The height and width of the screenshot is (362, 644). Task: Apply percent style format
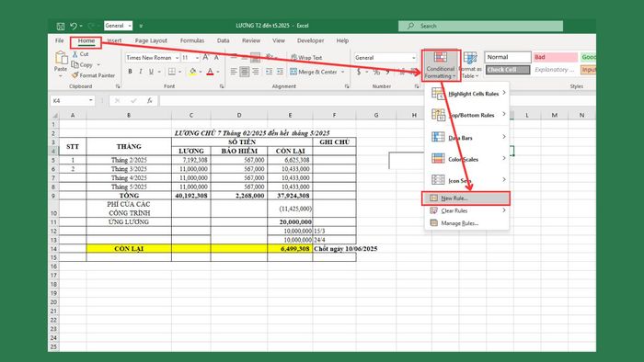point(376,72)
